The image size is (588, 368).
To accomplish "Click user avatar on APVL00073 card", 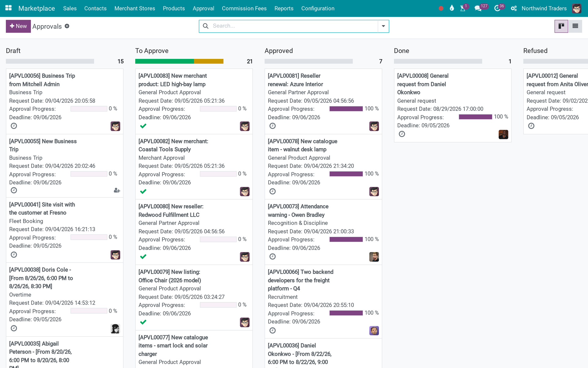I will pos(374,257).
